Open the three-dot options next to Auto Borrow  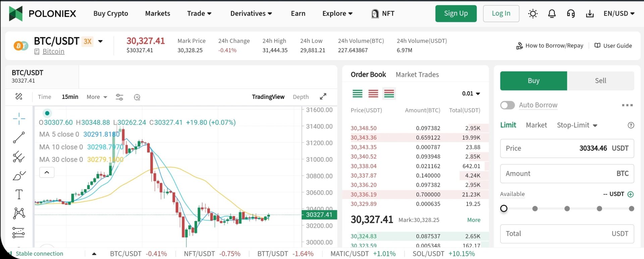point(627,105)
